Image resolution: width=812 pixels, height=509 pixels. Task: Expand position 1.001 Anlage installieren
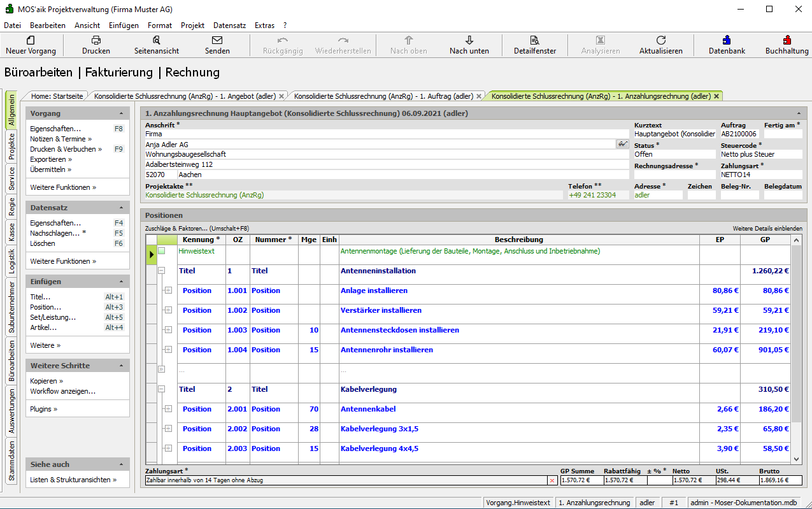pyautogui.click(x=168, y=290)
